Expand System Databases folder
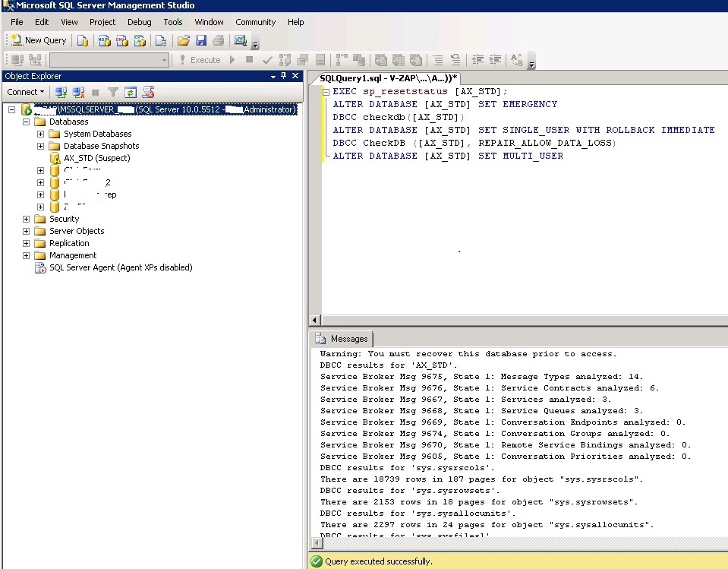This screenshot has height=569, width=728. (x=40, y=134)
